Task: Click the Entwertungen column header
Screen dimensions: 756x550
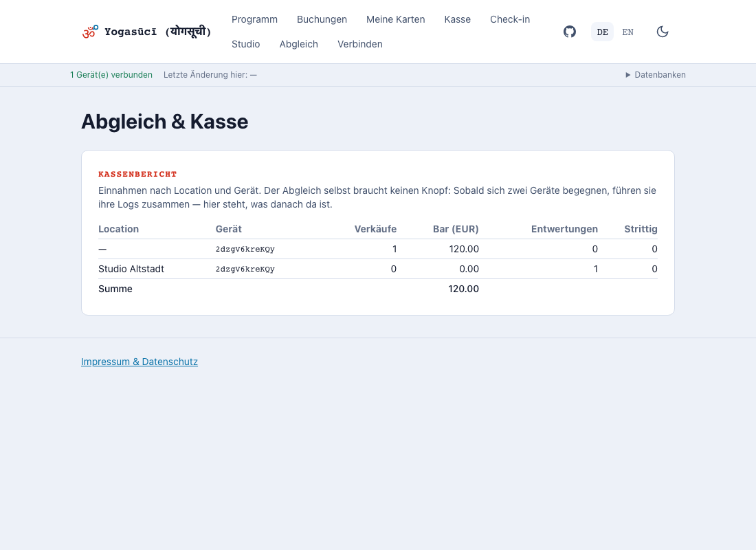Action: tap(564, 229)
